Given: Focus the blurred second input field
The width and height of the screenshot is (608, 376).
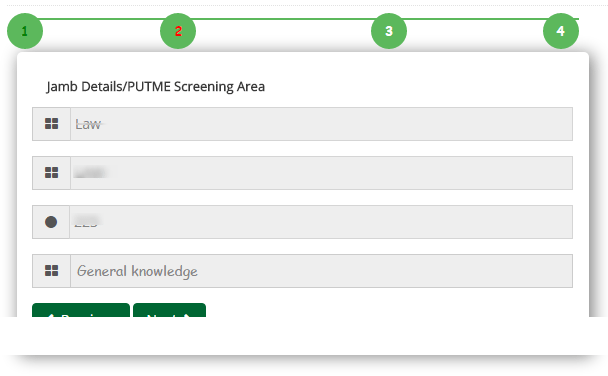Looking at the screenshot, I should (x=321, y=173).
